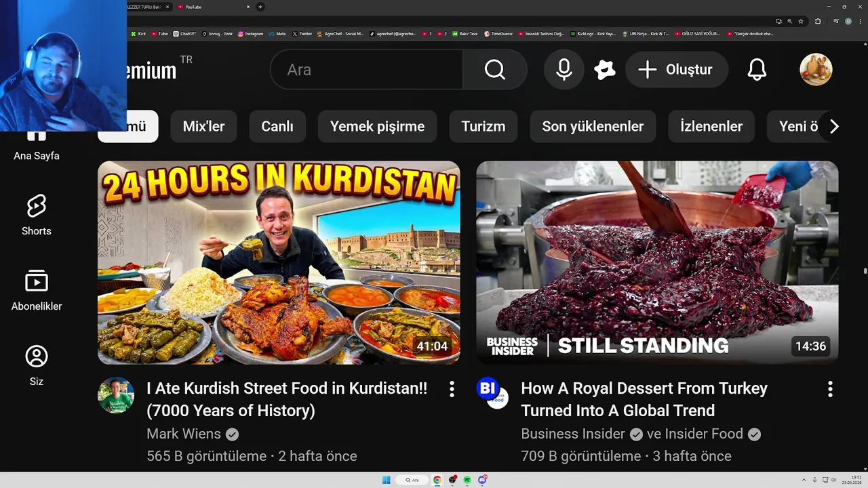Open the account avatar menu
Image resolution: width=868 pixels, height=488 pixels.
click(816, 69)
